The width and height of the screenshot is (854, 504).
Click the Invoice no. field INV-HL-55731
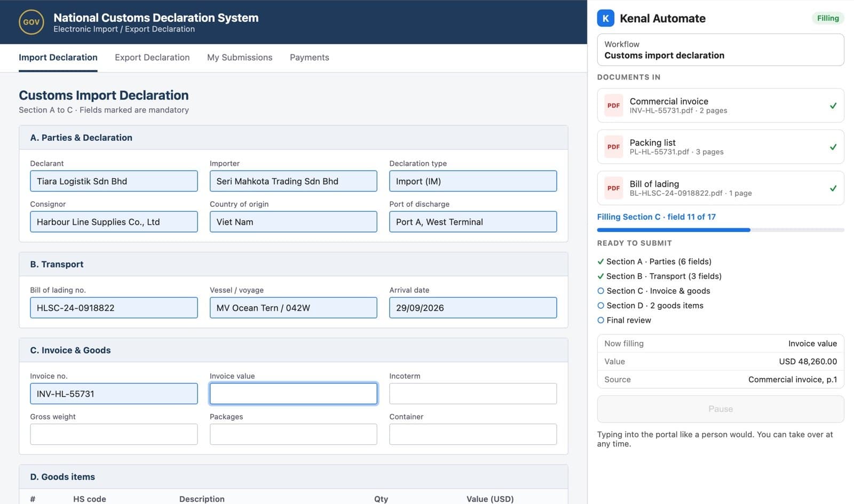point(114,394)
